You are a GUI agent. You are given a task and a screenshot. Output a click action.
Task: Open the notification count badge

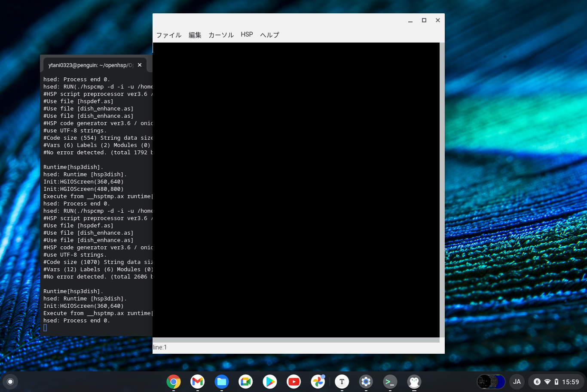coord(537,382)
